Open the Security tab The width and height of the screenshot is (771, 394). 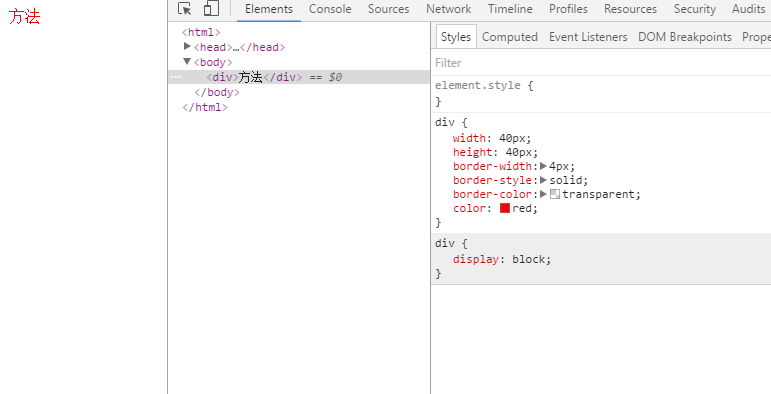tap(695, 9)
